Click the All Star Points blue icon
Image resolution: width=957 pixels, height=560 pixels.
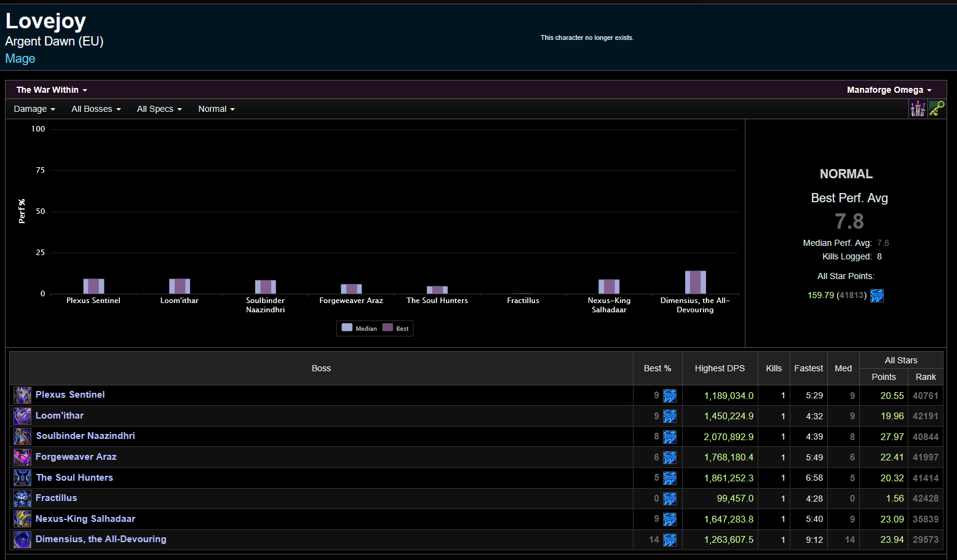(x=877, y=296)
